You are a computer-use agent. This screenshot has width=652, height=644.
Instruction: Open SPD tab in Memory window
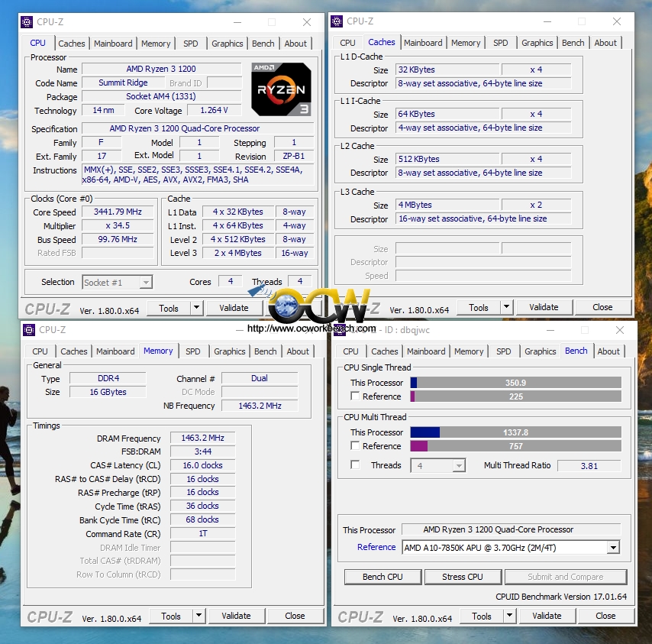[x=193, y=351]
